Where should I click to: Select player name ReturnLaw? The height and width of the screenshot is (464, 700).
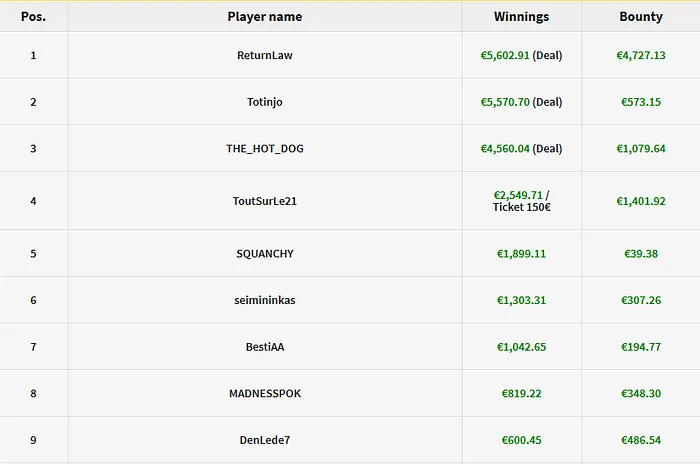click(x=265, y=56)
